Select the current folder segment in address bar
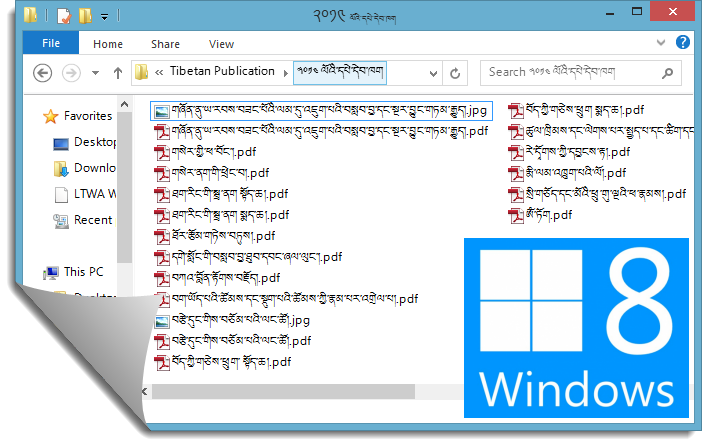Viewport: 702px width, 446px height. tap(340, 73)
